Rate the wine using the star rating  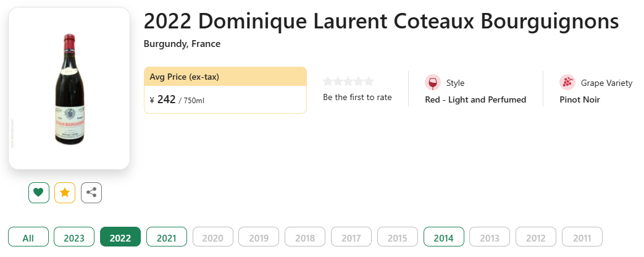tap(348, 82)
